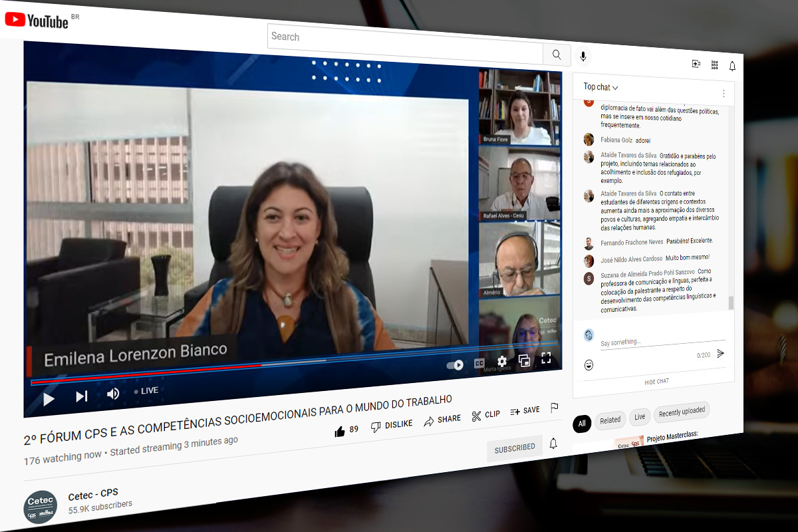Click the search magnifier button
798x532 pixels.
(556, 54)
